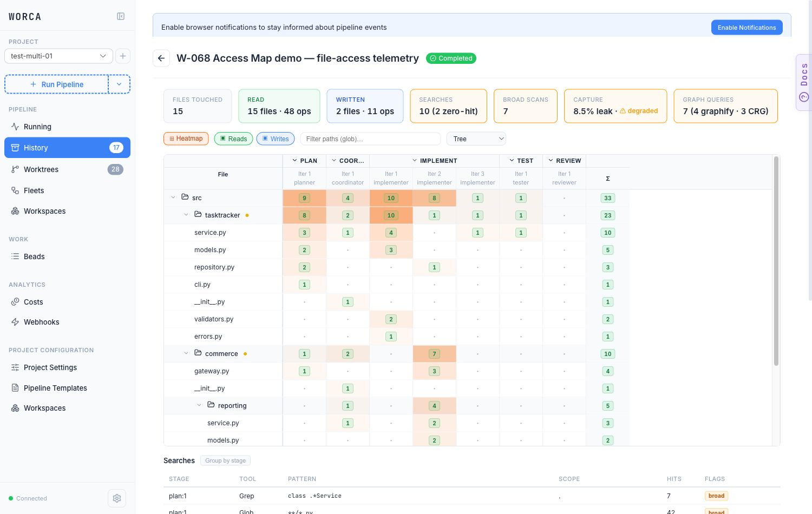Click the src planner heatmap cell 9
Screen dimensions: 812x514
point(304,198)
